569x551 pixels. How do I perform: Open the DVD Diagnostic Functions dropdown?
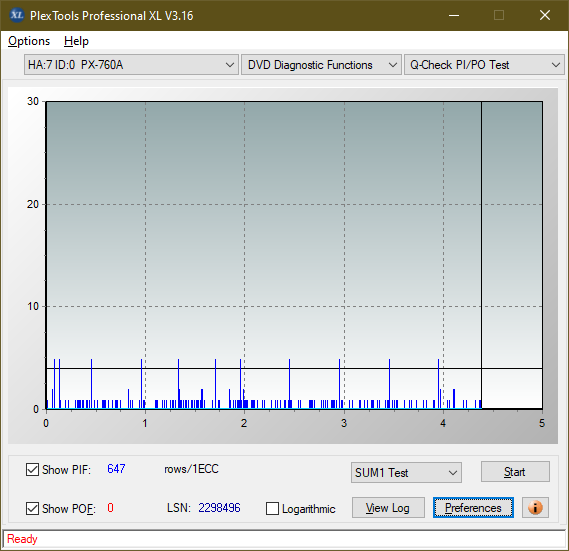click(321, 65)
